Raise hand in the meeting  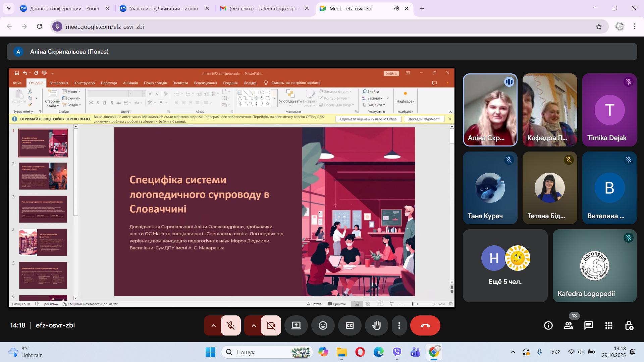point(377,325)
